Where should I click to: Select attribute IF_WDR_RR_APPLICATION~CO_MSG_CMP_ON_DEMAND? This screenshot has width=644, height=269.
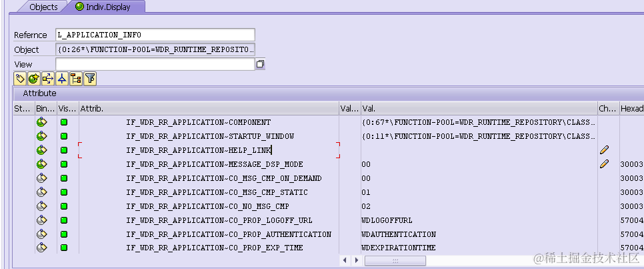224,178
